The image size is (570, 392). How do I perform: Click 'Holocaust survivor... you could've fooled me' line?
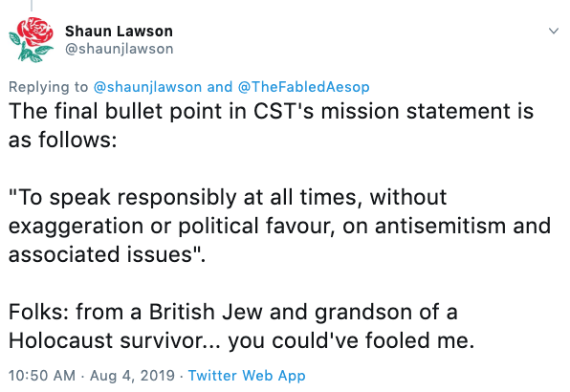(241, 340)
